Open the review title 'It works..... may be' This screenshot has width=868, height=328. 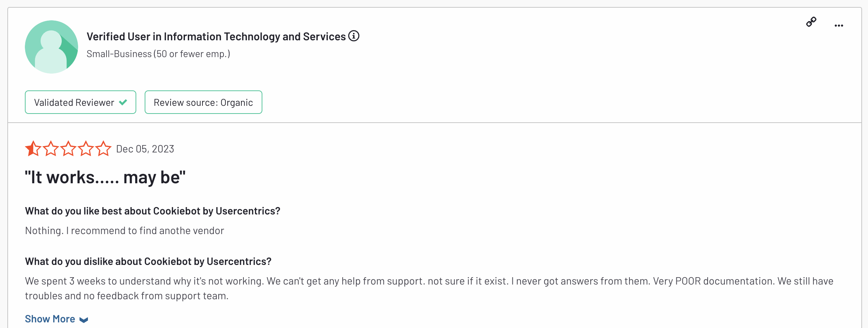point(105,177)
